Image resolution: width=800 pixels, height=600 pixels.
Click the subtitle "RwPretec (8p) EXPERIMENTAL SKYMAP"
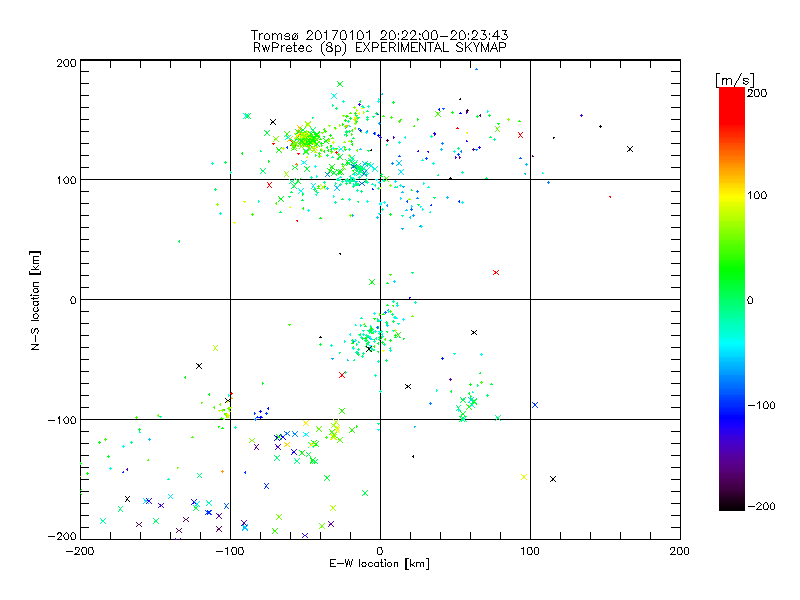point(379,47)
